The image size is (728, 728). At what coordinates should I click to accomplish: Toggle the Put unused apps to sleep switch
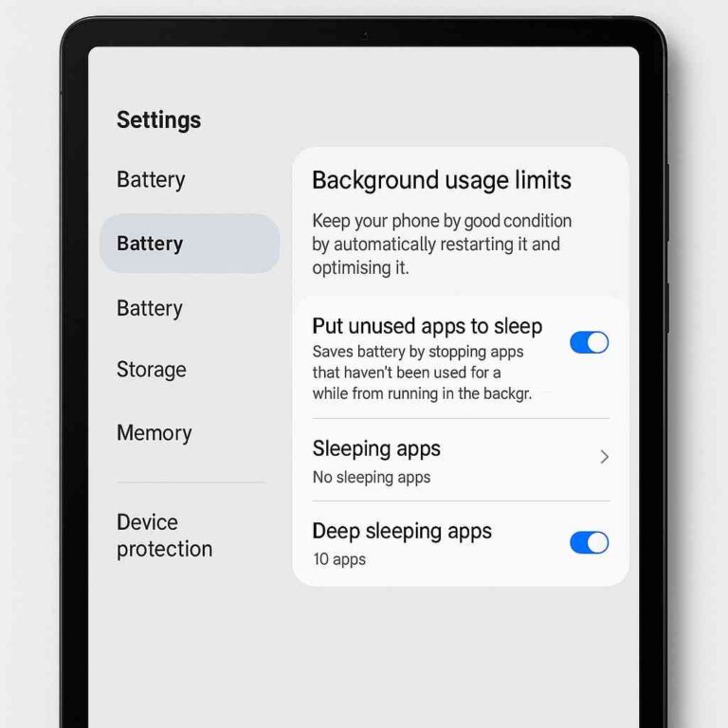[589, 342]
